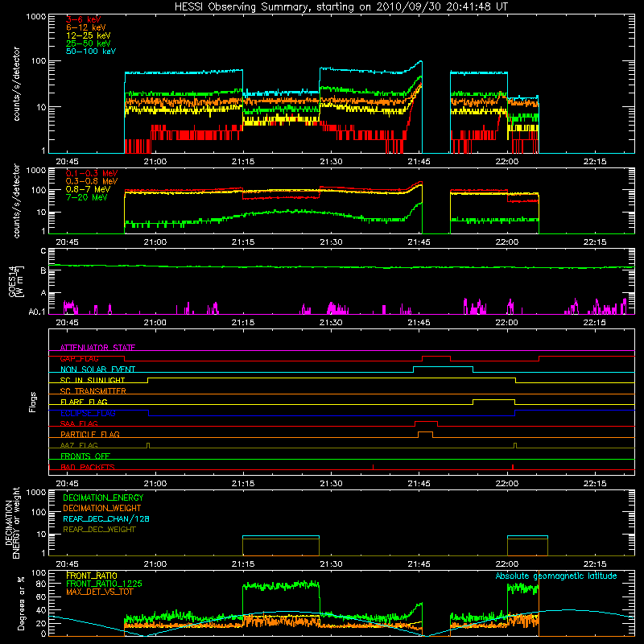Click the FRONT_RATIO legend label

92,576
